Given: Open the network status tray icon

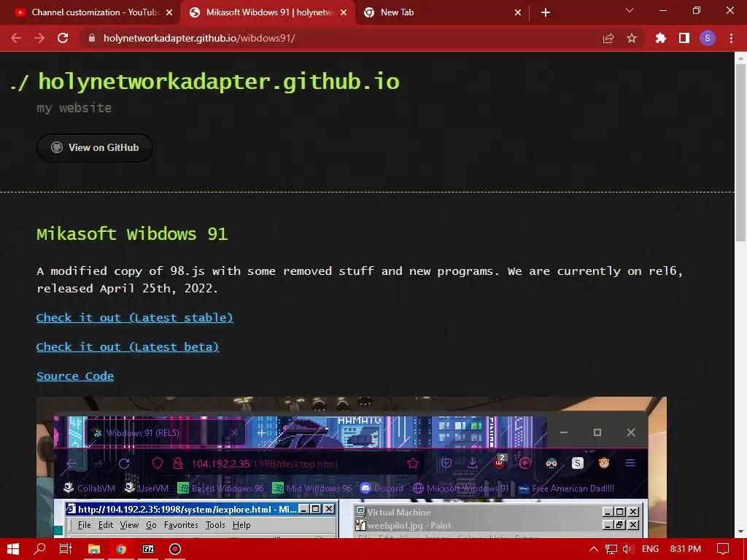Looking at the screenshot, I should point(611,549).
